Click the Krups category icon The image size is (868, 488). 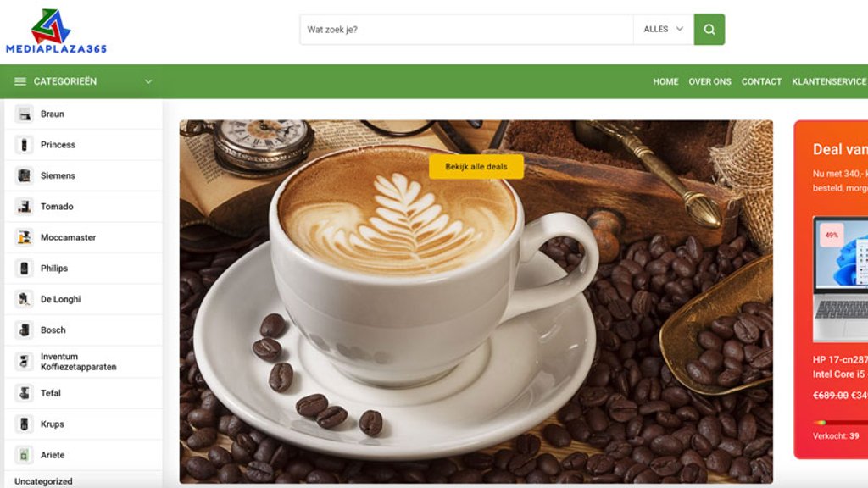[x=24, y=424]
